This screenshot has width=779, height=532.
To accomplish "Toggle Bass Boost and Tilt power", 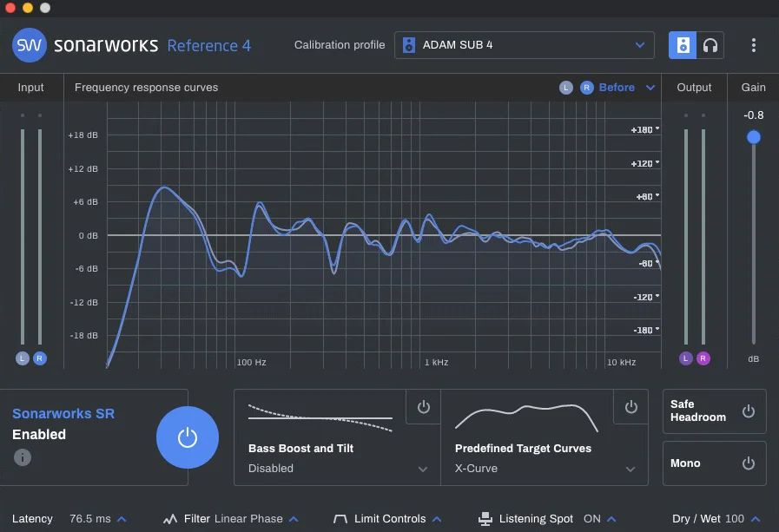I will [x=423, y=407].
